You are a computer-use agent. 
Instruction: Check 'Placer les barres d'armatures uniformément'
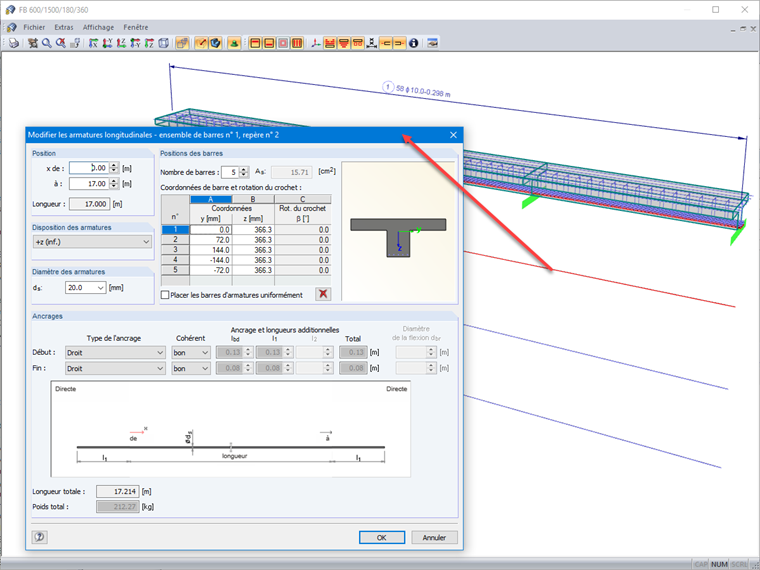165,295
